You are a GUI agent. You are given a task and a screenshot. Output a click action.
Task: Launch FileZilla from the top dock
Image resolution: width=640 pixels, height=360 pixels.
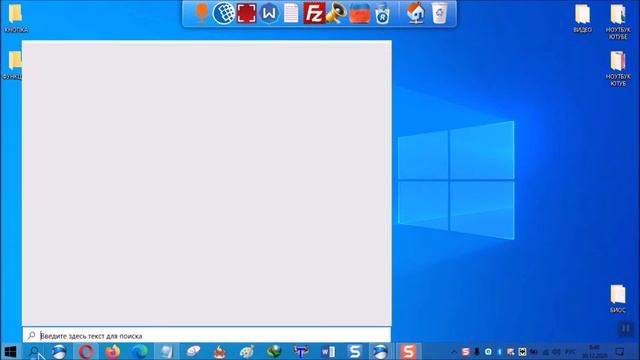[314, 13]
